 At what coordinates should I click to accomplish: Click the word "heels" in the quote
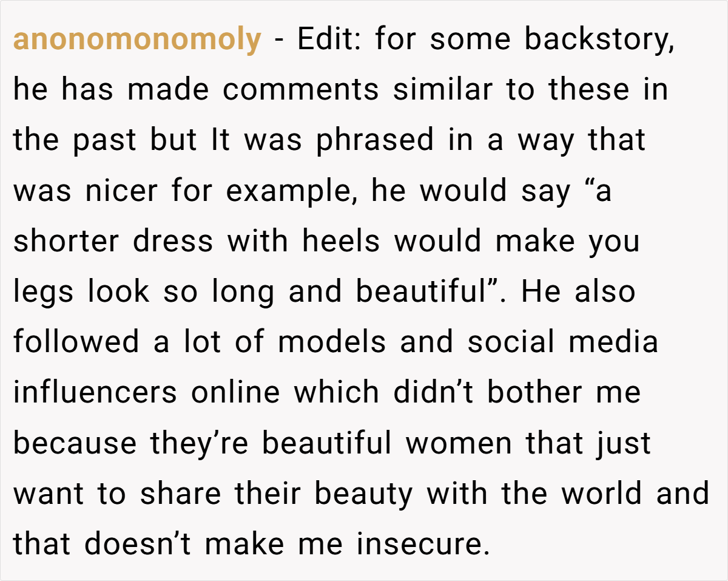click(x=341, y=242)
